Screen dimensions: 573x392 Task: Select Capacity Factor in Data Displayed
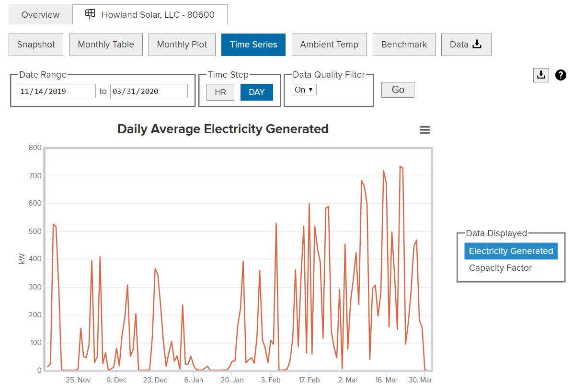coord(500,268)
